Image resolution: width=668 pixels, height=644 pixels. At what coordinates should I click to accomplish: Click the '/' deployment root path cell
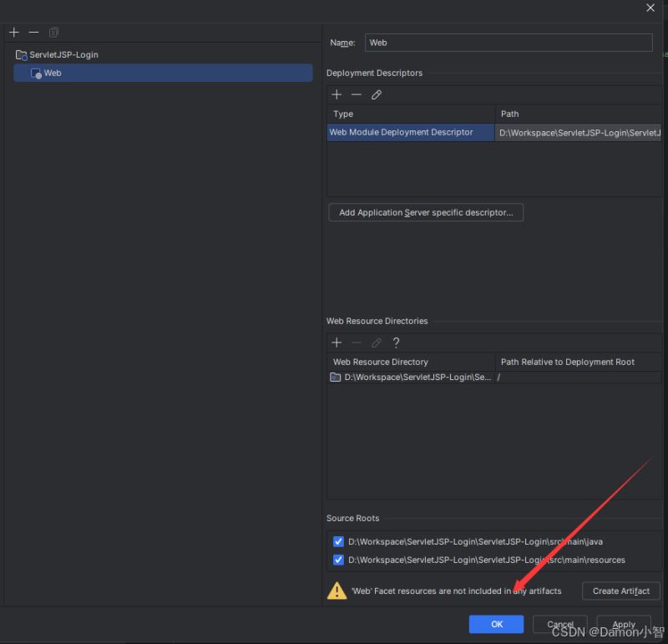pyautogui.click(x=578, y=378)
